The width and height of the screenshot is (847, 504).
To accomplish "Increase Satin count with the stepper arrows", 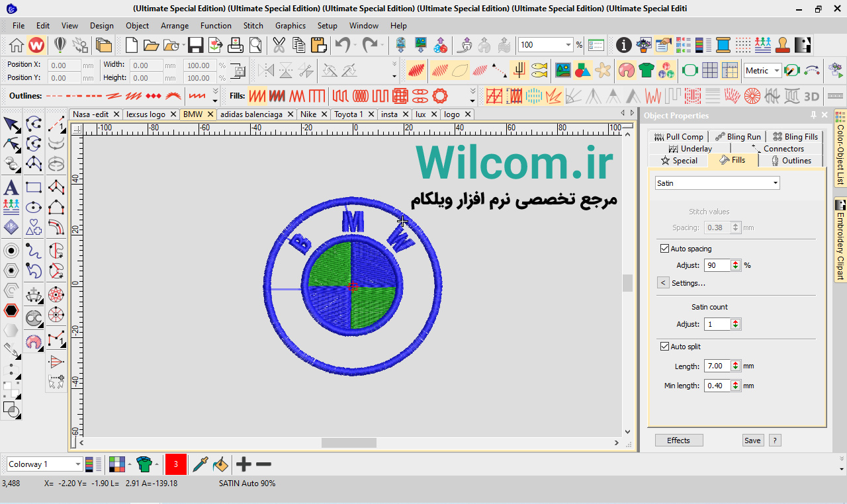I will coord(736,324).
